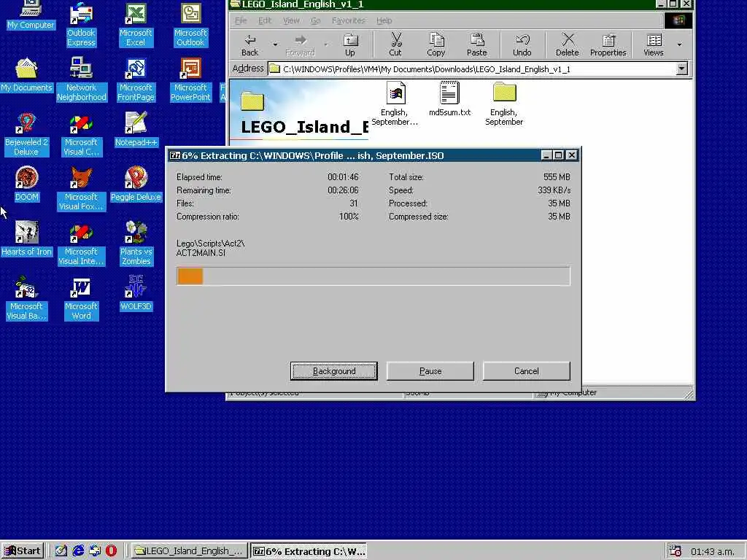747x560 pixels.
Task: Open the Go menu in Explorer
Action: pyautogui.click(x=315, y=20)
